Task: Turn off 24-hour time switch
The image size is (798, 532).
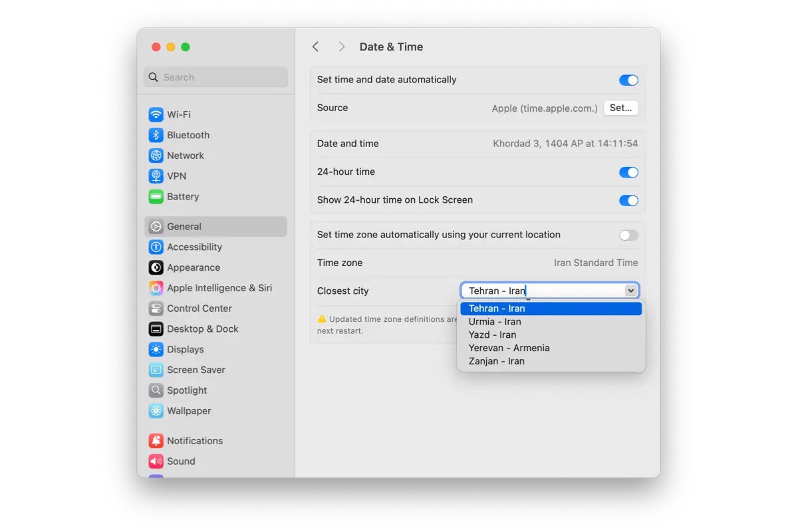Action: click(628, 172)
